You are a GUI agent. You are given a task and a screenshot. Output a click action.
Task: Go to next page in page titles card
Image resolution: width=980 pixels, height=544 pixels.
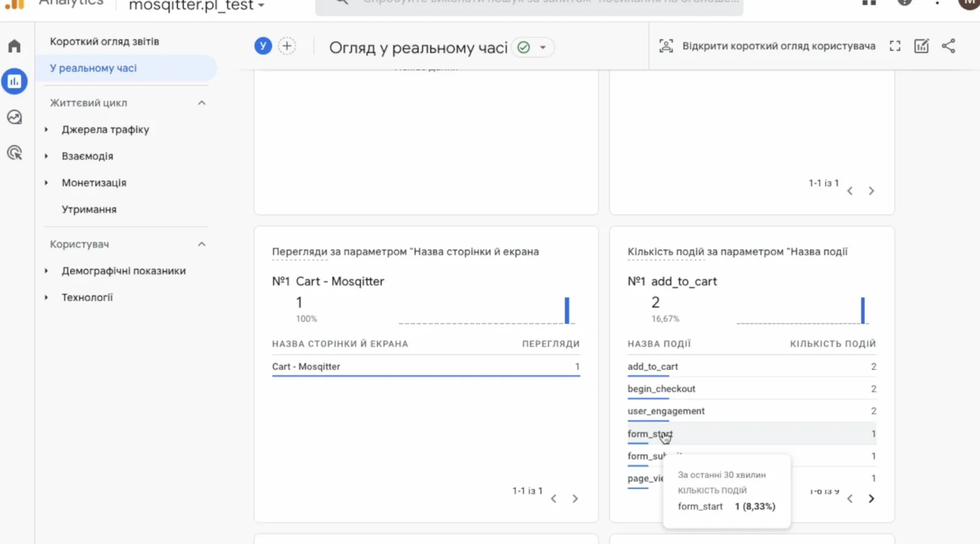tap(575, 499)
